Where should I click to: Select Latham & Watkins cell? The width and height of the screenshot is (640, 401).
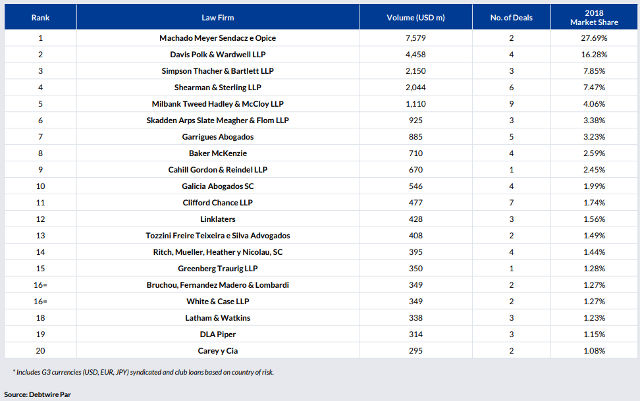click(218, 318)
